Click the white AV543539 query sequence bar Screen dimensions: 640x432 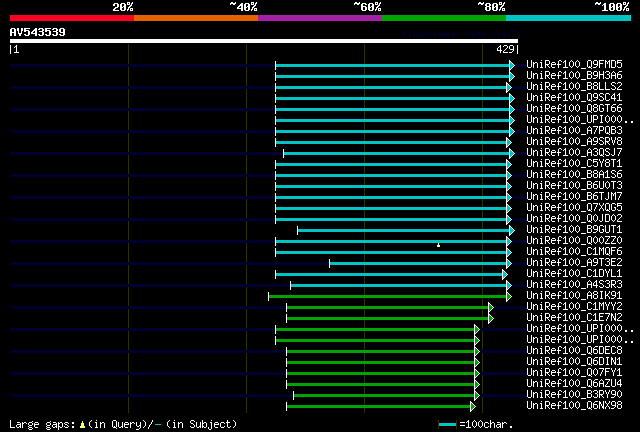pyautogui.click(x=264, y=41)
